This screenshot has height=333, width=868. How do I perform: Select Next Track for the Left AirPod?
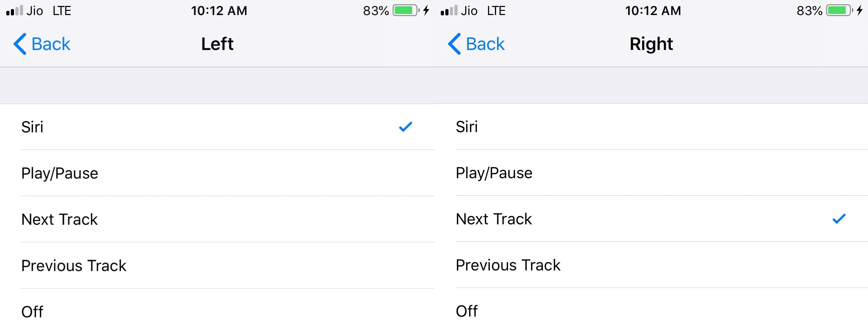[217, 219]
